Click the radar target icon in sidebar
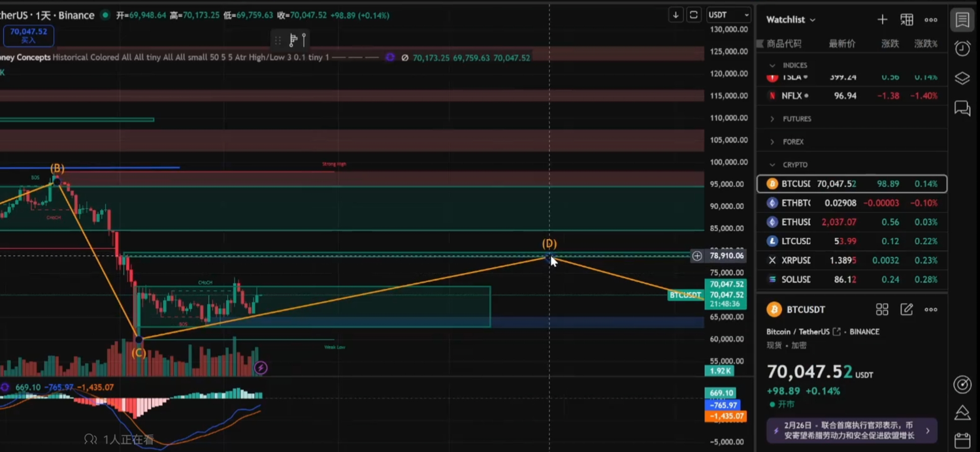The image size is (980, 452). [962, 385]
